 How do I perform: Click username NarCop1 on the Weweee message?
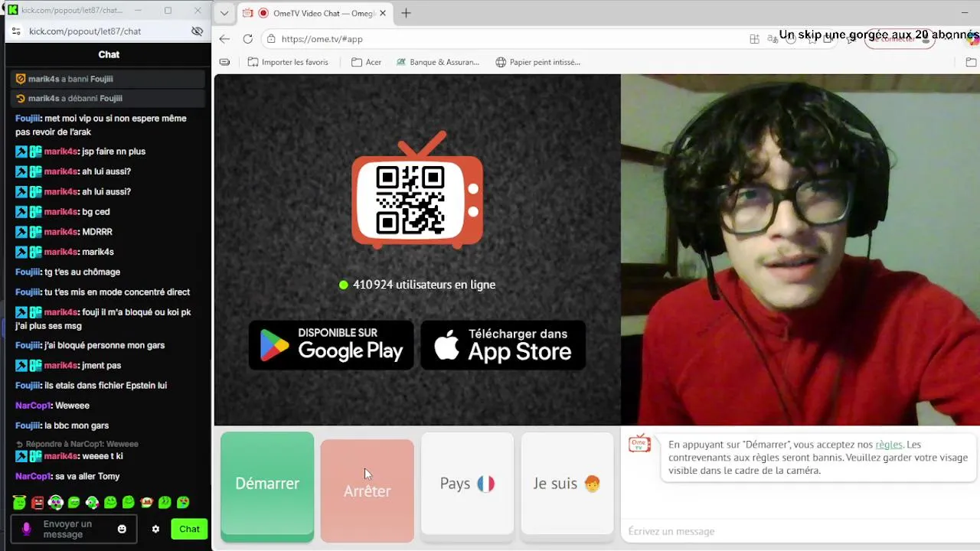tap(34, 406)
